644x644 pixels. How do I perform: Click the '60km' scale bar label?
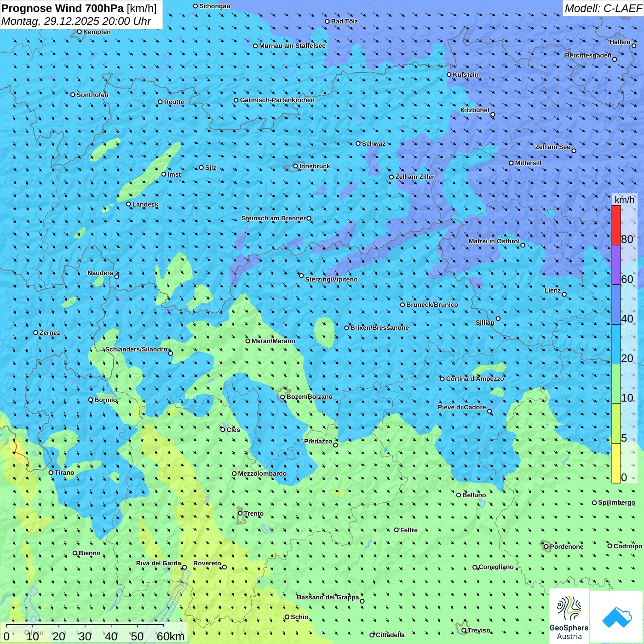(171, 636)
